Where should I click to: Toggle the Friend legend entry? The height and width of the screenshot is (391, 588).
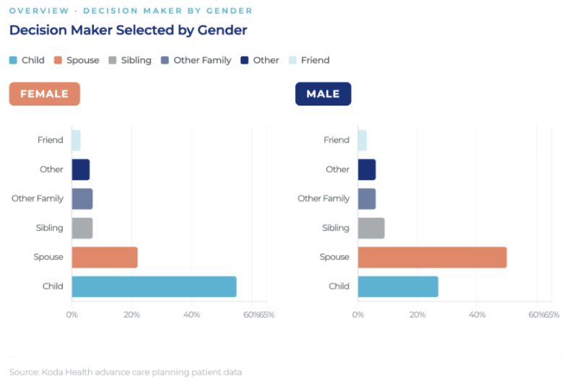(309, 60)
